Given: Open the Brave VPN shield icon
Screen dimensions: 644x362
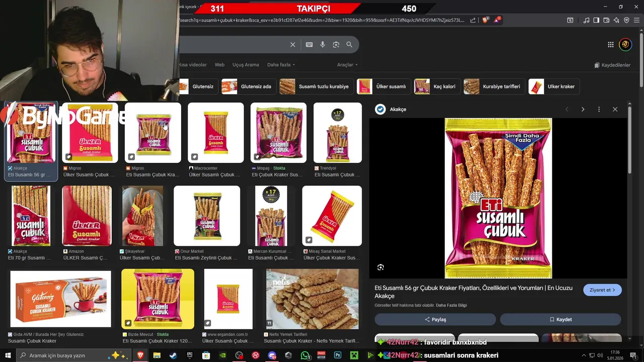Looking at the screenshot, I should pos(626,20).
